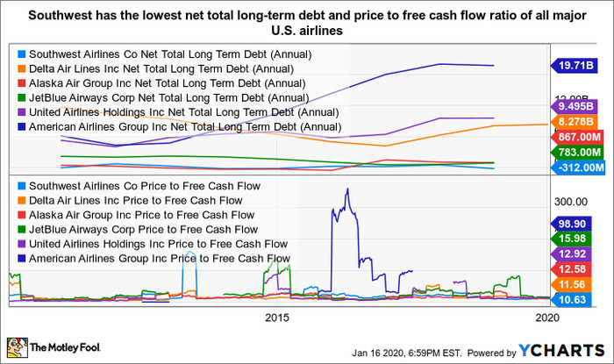The width and height of the screenshot is (614, 364).
Task: Click the -312.00M Southwest debt value tag
Action: pyautogui.click(x=578, y=168)
